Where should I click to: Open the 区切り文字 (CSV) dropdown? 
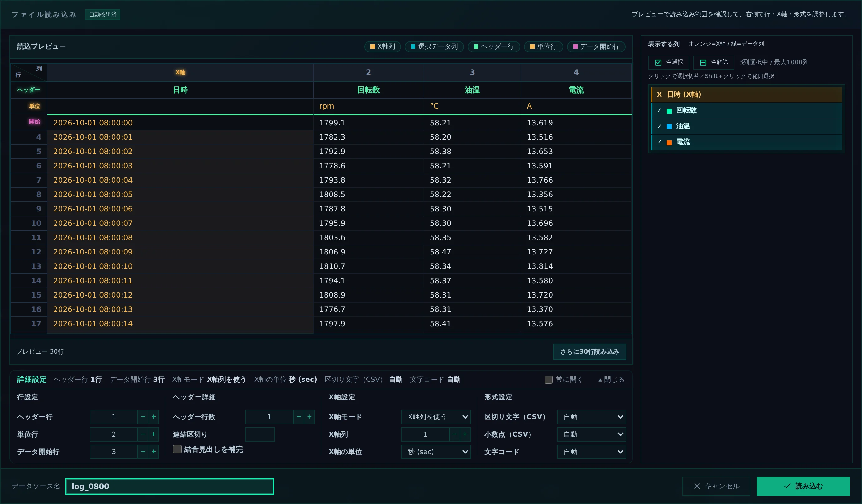click(x=591, y=417)
